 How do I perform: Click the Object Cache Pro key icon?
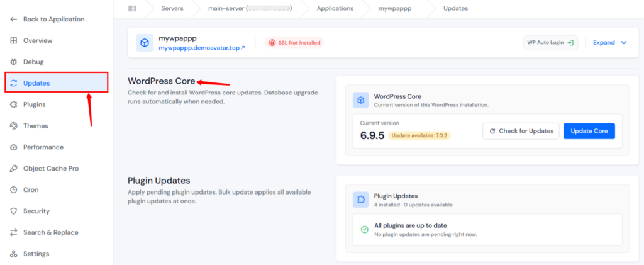pos(14,169)
